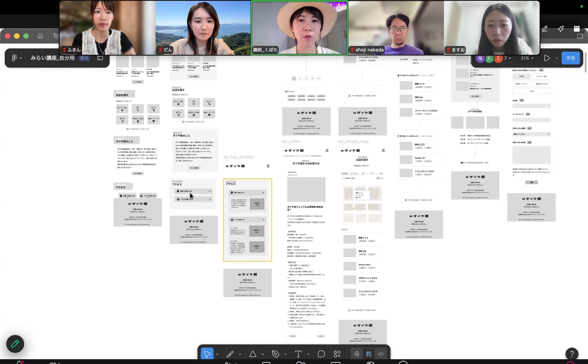This screenshot has width=588, height=364.
Task: Select the Text tool
Action: (x=298, y=354)
